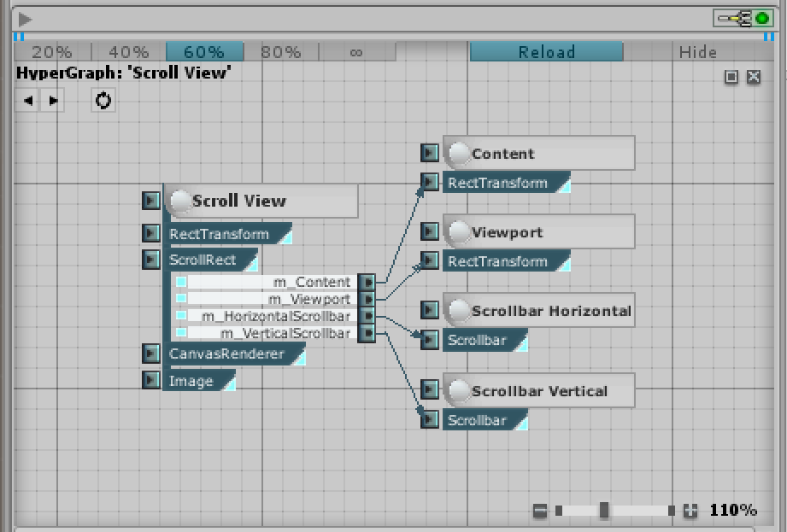Viewport: 787px width, 532px height.
Task: Toggle the cyan square beside m_VerticalScrollbar
Action: click(x=181, y=333)
